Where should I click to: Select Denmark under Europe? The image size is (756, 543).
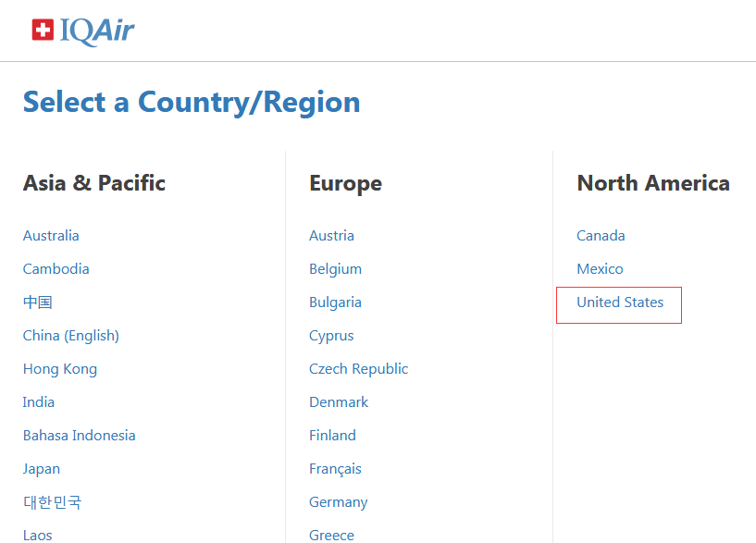[x=339, y=402]
